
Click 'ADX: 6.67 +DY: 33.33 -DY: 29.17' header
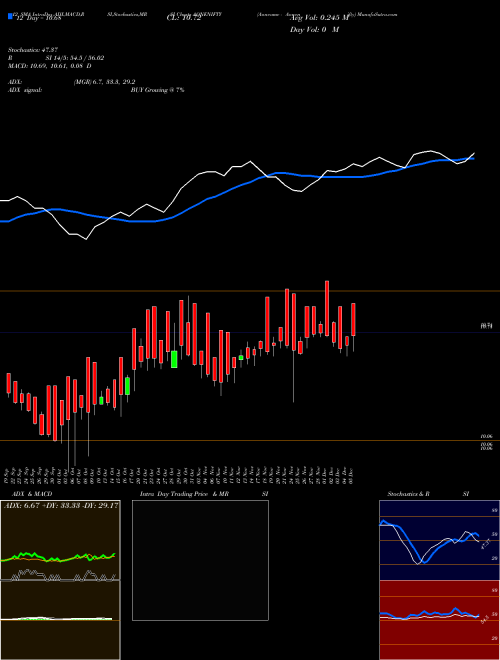click(61, 506)
